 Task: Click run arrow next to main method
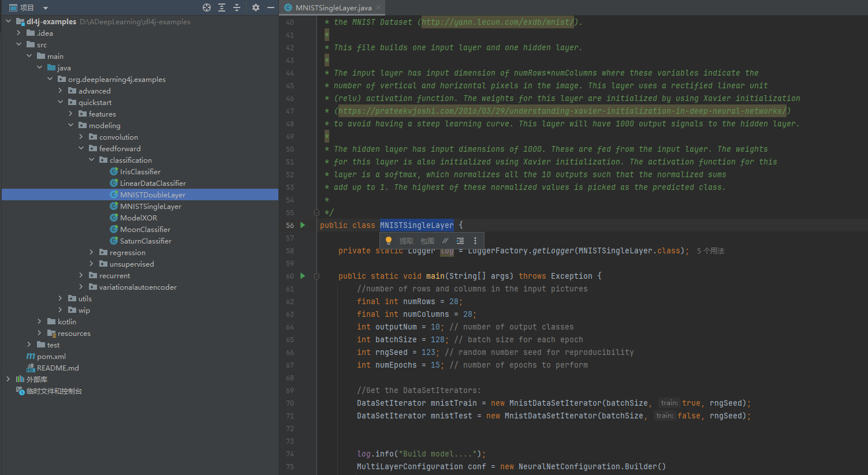303,276
